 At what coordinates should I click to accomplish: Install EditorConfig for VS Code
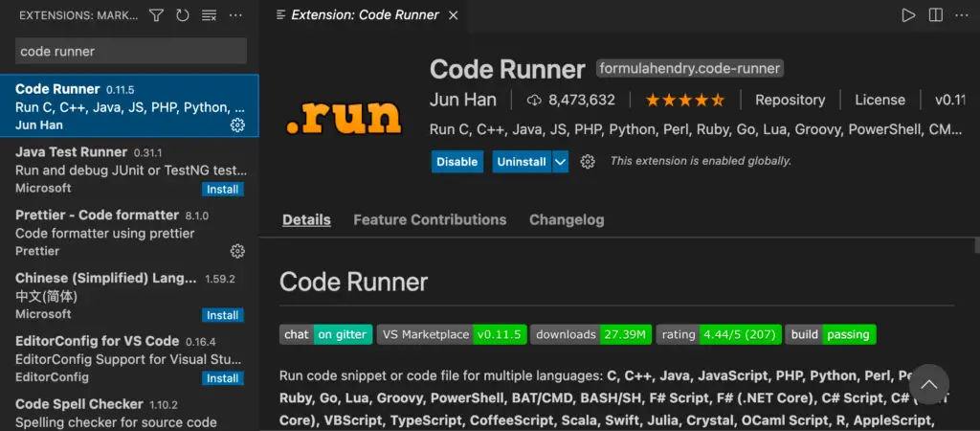click(222, 378)
